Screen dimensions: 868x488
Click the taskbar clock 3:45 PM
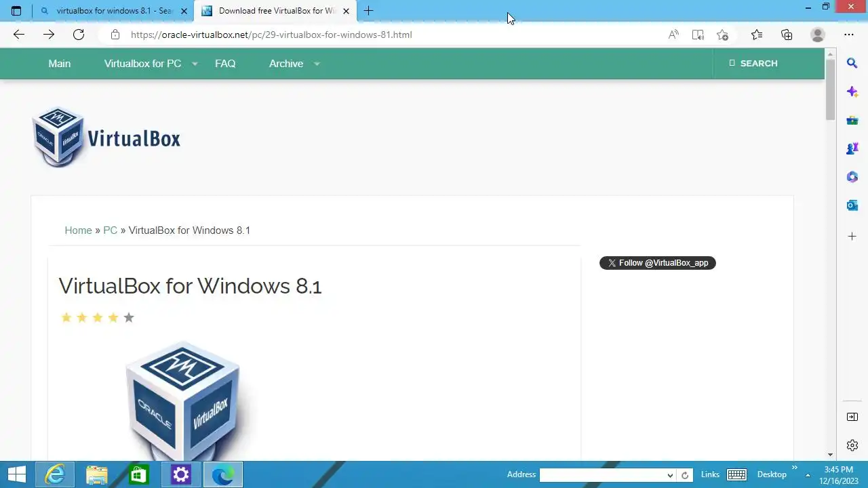[x=838, y=469]
